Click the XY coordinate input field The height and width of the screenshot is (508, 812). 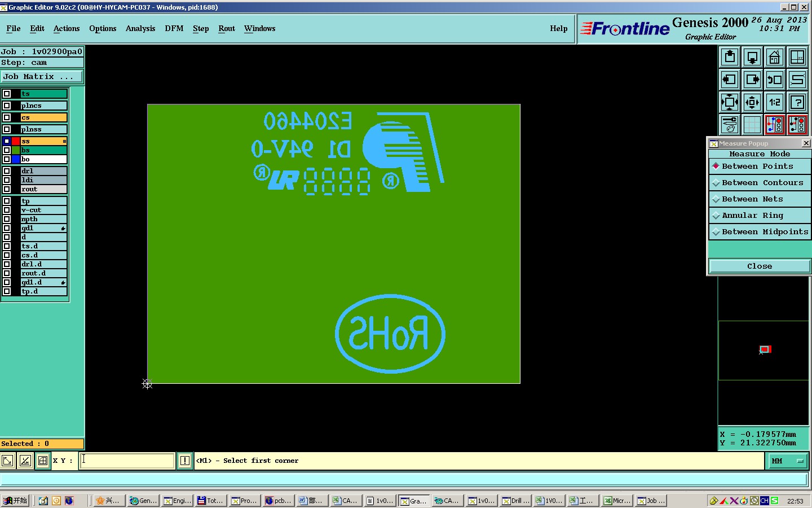pyautogui.click(x=127, y=461)
